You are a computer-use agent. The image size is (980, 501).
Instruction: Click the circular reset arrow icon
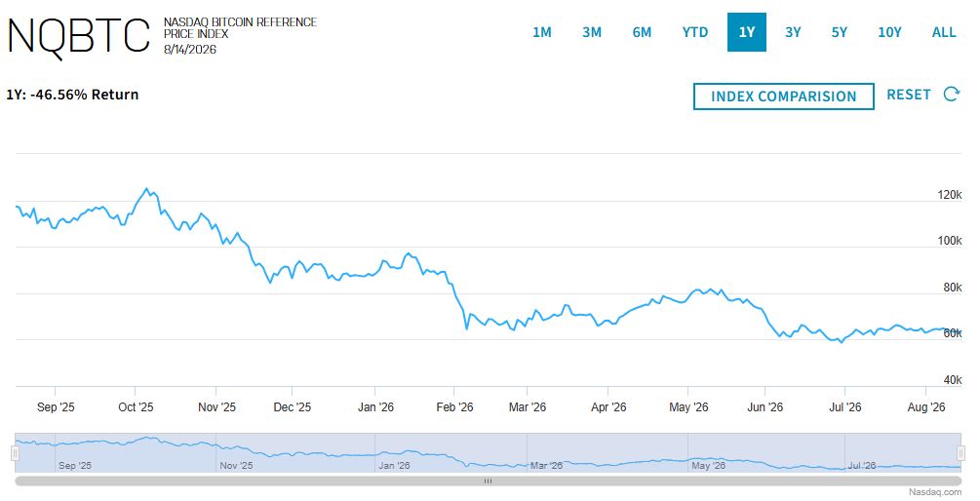[952, 95]
